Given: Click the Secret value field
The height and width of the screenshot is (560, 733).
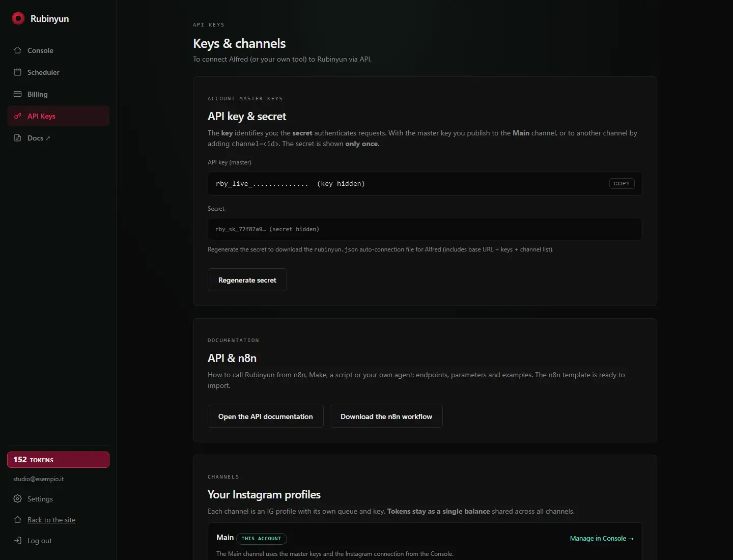Looking at the screenshot, I should 425,229.
